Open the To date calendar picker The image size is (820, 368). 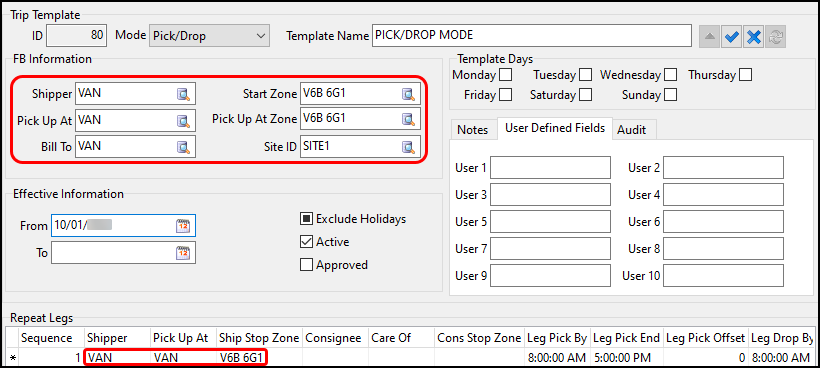point(183,252)
